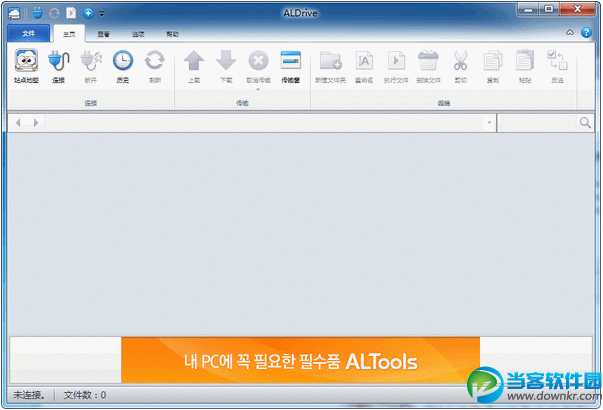Go forward with the right arrow

click(x=36, y=123)
